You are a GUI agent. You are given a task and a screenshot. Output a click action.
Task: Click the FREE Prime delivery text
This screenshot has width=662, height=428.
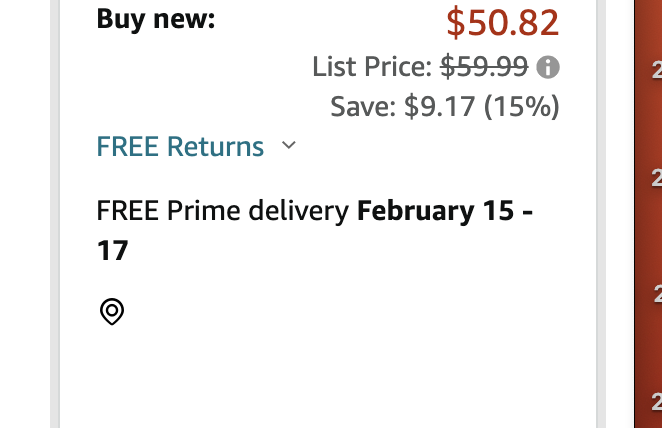pyautogui.click(x=222, y=211)
